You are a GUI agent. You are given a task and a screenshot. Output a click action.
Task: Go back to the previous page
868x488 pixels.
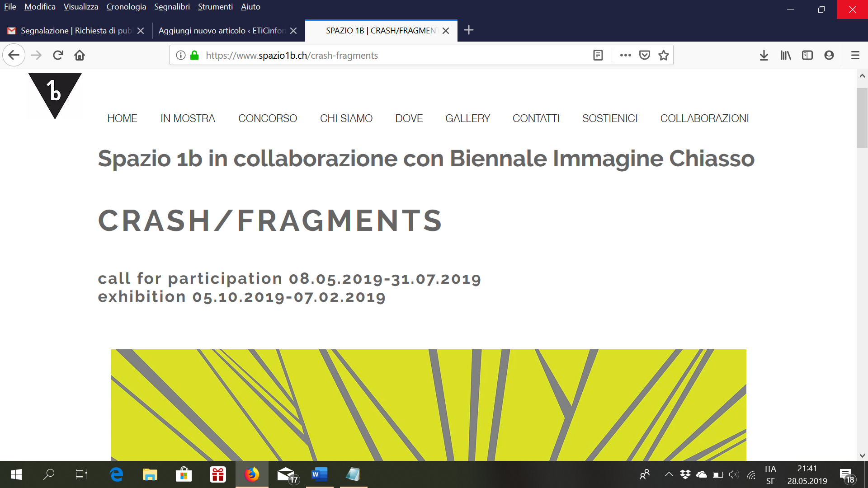tap(14, 55)
